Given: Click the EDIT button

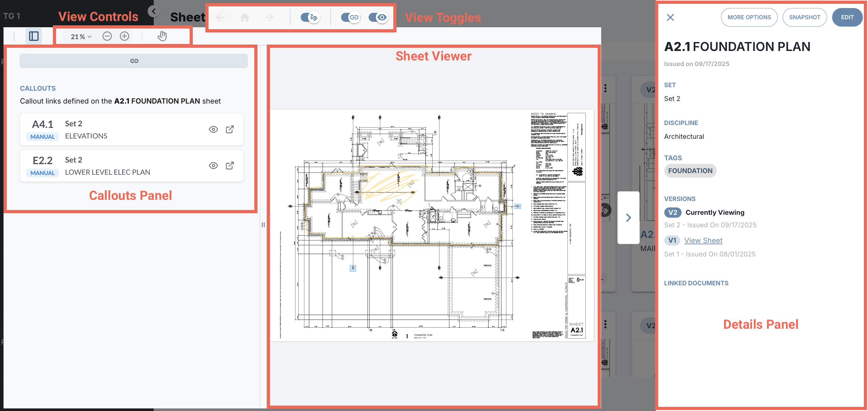Looking at the screenshot, I should pyautogui.click(x=847, y=17).
